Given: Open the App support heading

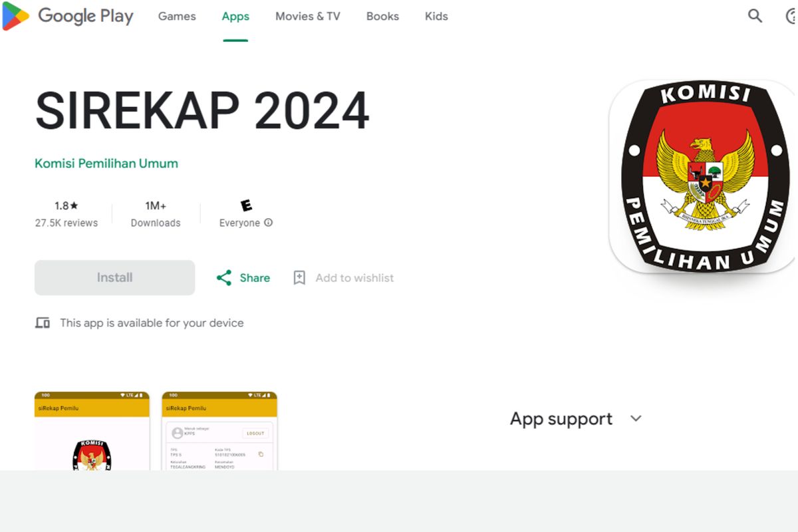Looking at the screenshot, I should [561, 419].
